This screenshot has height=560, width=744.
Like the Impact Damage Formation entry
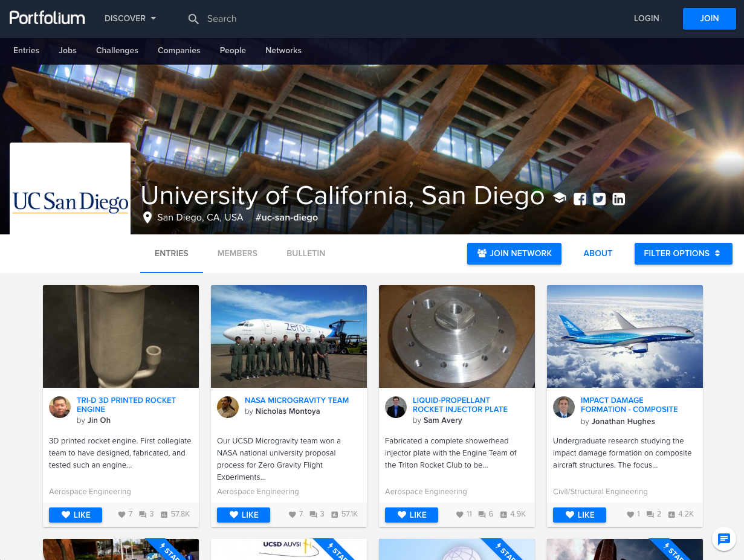click(580, 515)
